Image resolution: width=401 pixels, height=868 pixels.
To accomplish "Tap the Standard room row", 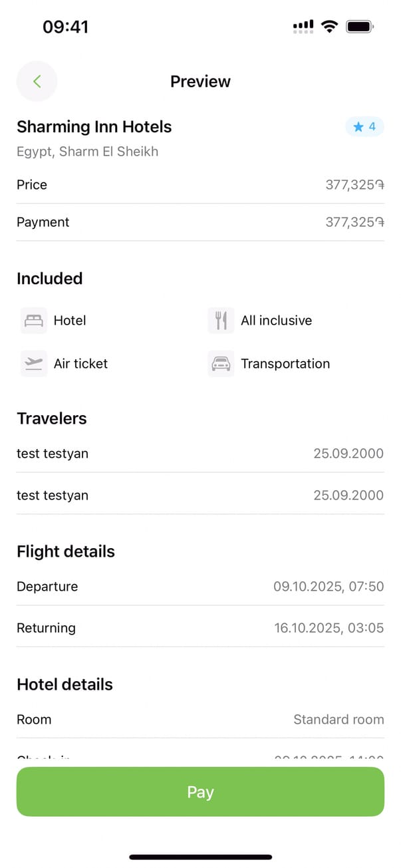I will [x=200, y=720].
